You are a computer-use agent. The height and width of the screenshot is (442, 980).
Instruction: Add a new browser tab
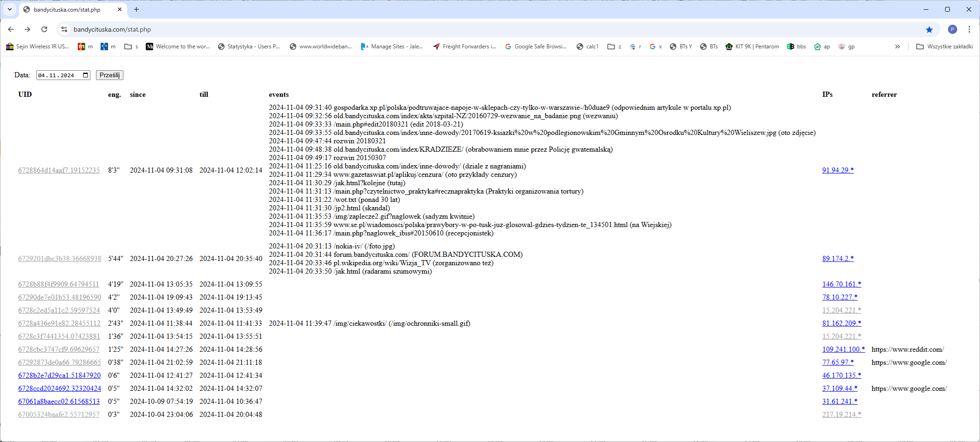(136, 9)
